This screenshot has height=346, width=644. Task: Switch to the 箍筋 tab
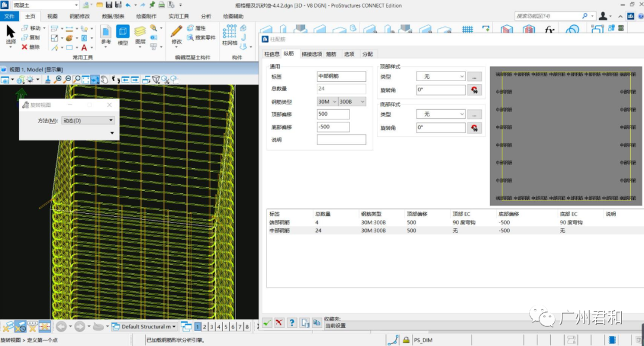tap(331, 54)
